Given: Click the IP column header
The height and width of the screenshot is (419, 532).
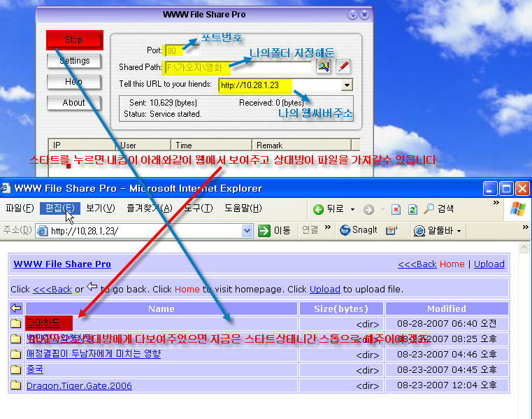Looking at the screenshot, I should tap(82, 145).
